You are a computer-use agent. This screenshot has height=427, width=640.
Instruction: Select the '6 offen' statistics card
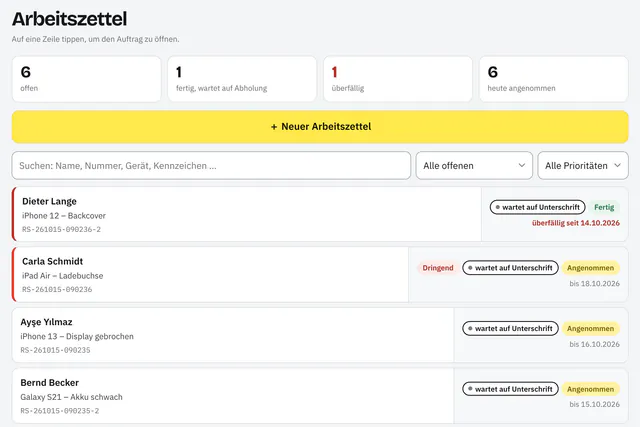point(87,79)
